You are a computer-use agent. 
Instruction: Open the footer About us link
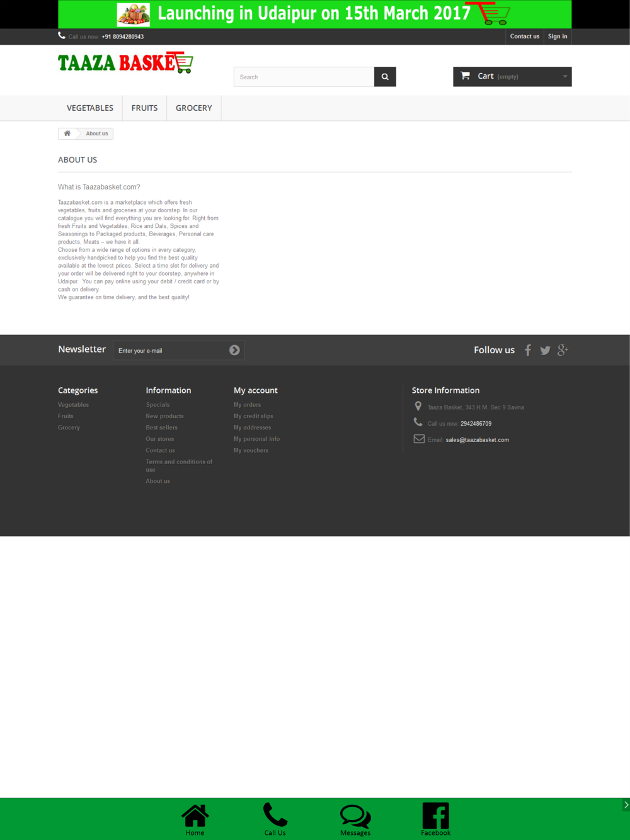click(x=157, y=481)
